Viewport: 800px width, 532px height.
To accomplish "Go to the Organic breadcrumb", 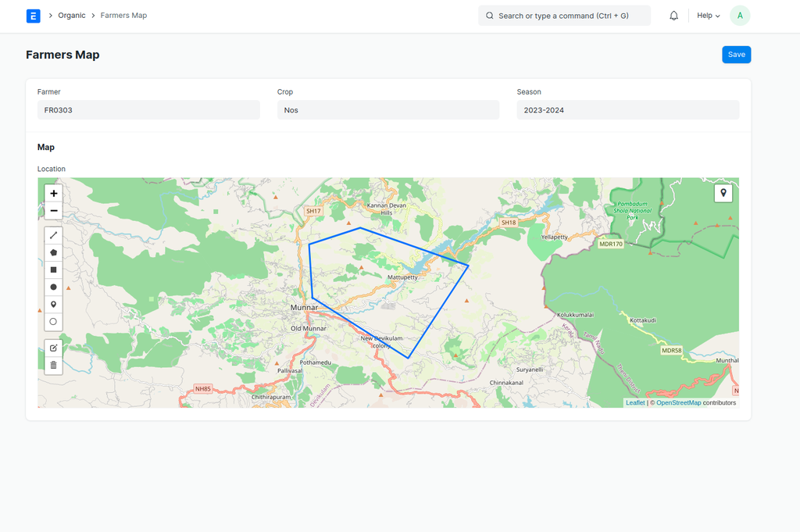I will pyautogui.click(x=71, y=16).
